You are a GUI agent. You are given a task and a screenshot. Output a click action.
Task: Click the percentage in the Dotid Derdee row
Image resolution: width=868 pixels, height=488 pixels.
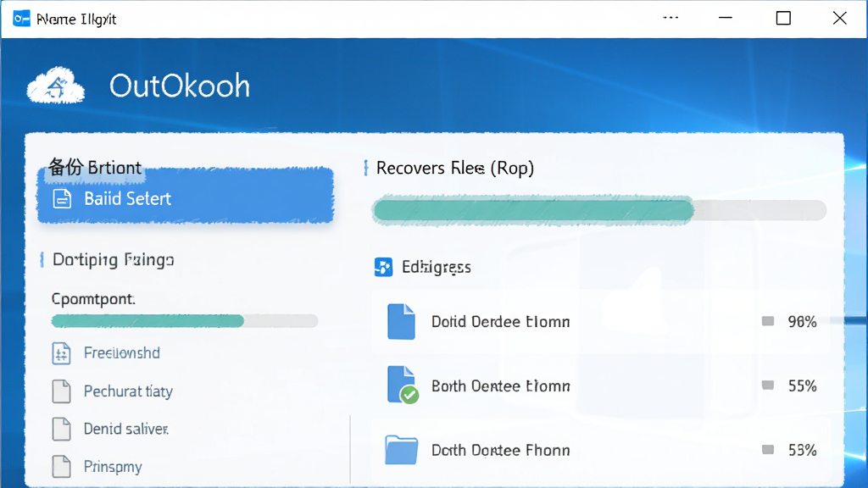pyautogui.click(x=802, y=321)
